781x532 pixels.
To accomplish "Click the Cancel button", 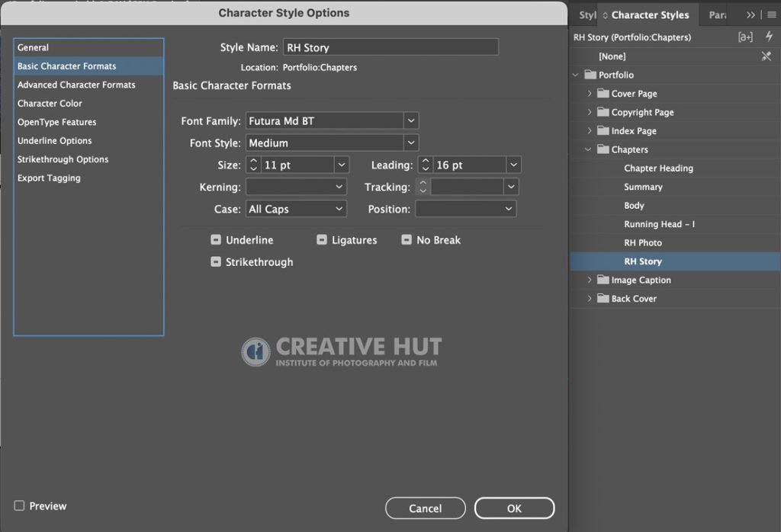I will (426, 508).
